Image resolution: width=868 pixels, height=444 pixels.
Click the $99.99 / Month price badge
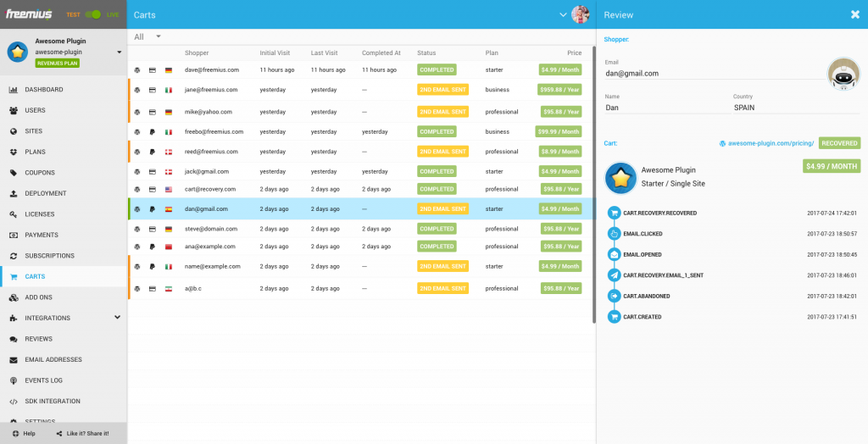click(558, 132)
